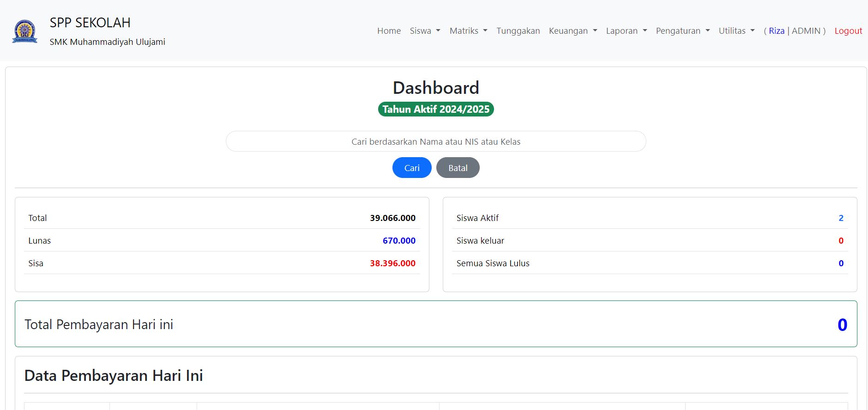Screen dimensions: 868x410
Task: Focus the Nama, NIS, Kelas search field
Action: tap(435, 141)
